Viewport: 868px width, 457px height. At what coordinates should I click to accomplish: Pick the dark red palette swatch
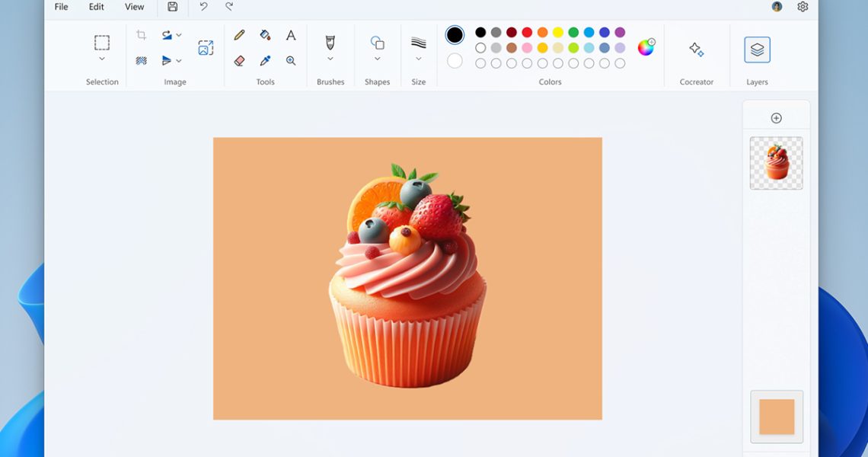click(x=512, y=32)
